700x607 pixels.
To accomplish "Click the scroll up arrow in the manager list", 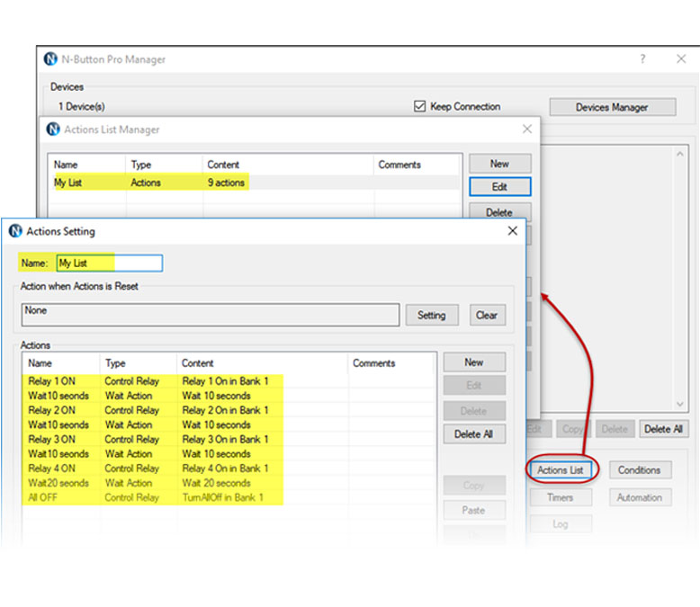I will 680,154.
